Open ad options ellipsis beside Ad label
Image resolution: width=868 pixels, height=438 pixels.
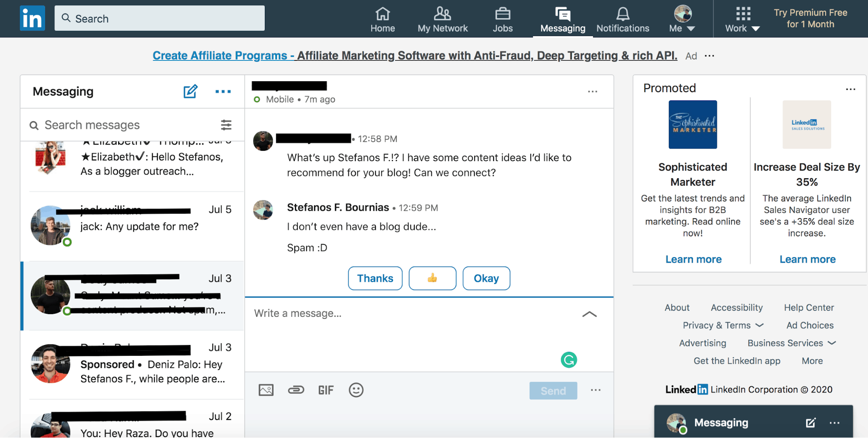pos(710,56)
